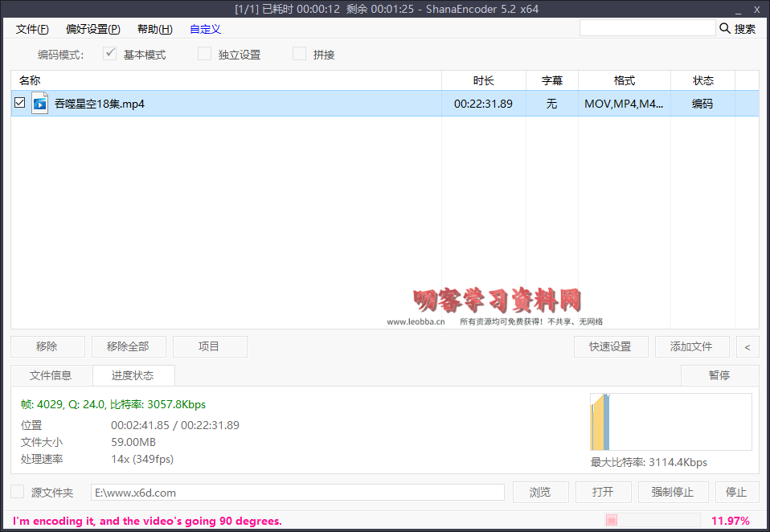Click the 自定义 menu item
770x532 pixels.
pyautogui.click(x=204, y=29)
